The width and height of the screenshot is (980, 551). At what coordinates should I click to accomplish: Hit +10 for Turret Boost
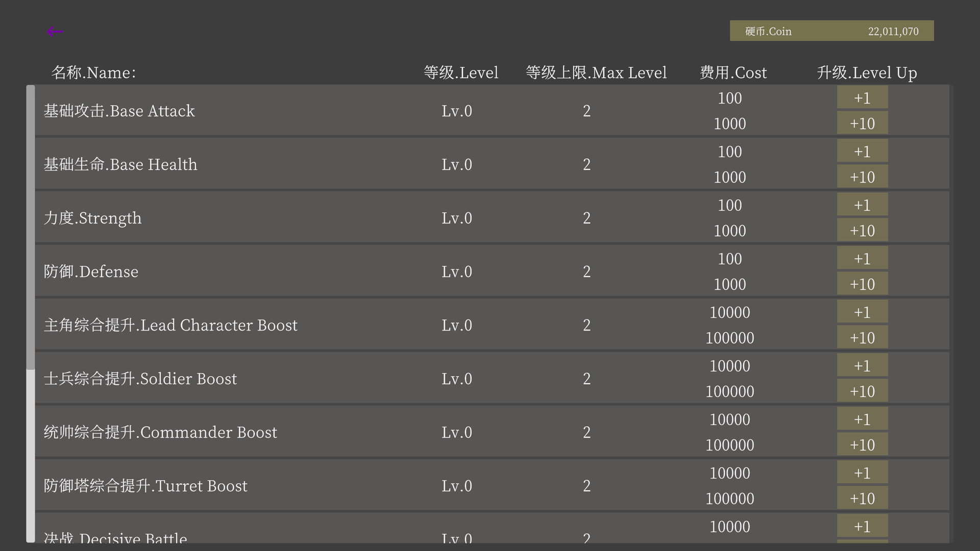(862, 498)
